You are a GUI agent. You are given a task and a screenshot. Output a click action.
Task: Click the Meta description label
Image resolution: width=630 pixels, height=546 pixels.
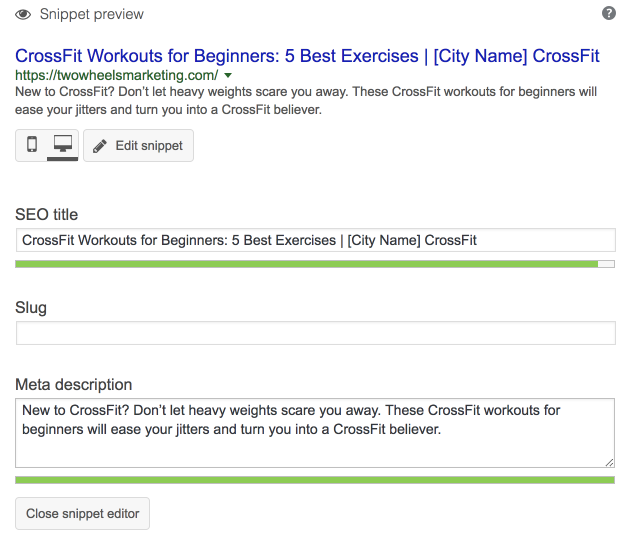point(74,385)
